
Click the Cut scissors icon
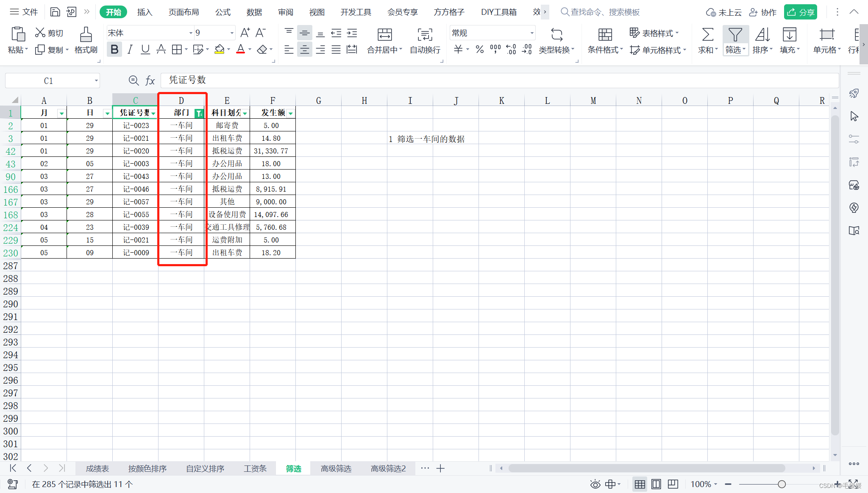pos(40,33)
